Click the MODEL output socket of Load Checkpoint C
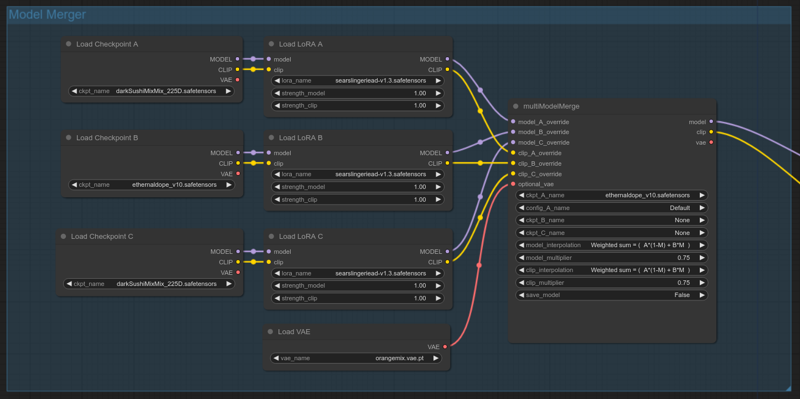The image size is (800, 399). (x=238, y=252)
